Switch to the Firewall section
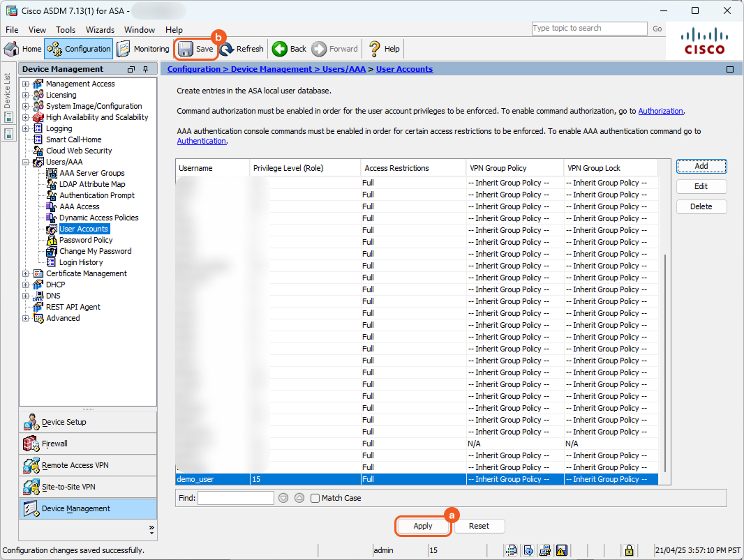744x560 pixels. [54, 444]
